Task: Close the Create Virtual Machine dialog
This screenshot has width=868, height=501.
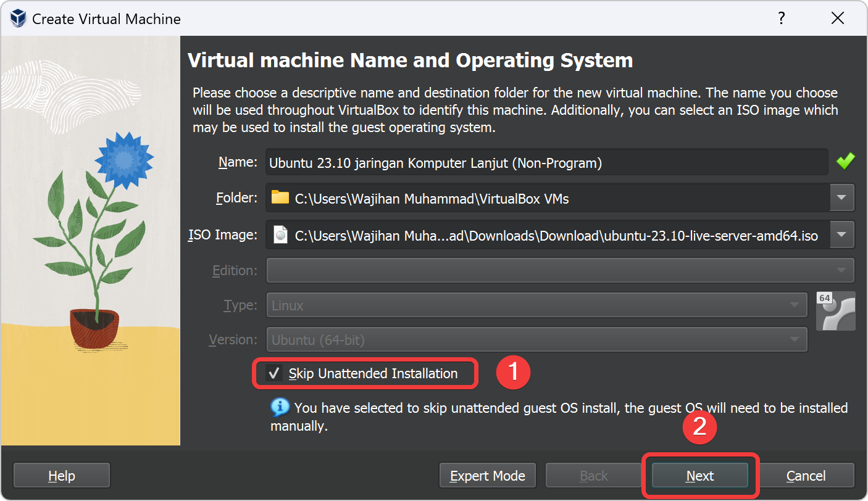Action: pos(838,18)
